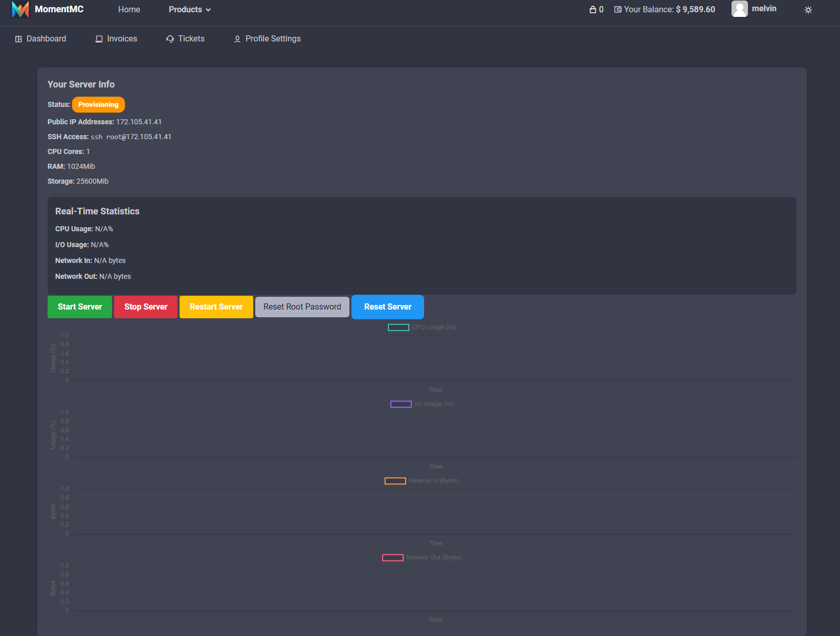
Task: Click the Restart Server button
Action: pos(216,307)
